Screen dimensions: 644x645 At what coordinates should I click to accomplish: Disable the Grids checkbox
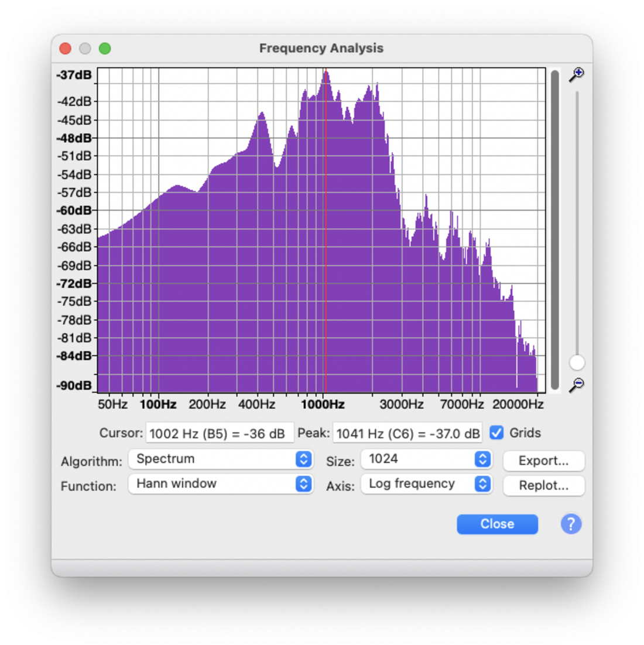point(496,433)
